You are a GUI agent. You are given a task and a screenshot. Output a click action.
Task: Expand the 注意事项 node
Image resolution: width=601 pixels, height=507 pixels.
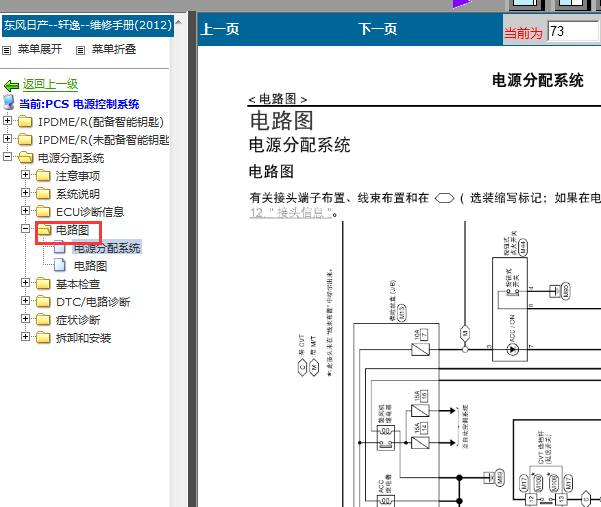(25, 174)
